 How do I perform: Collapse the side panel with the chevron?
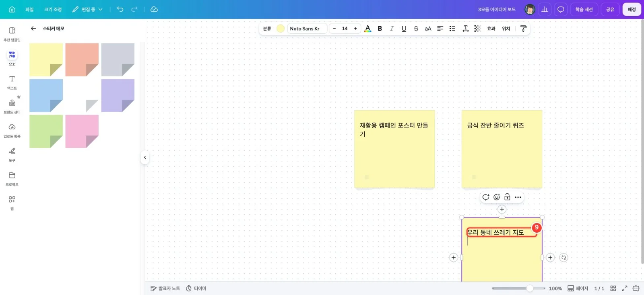pos(145,158)
